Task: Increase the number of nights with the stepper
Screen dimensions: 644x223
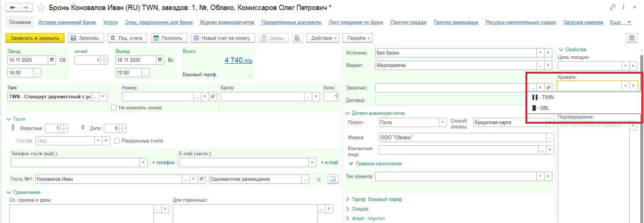Action: click(105, 58)
